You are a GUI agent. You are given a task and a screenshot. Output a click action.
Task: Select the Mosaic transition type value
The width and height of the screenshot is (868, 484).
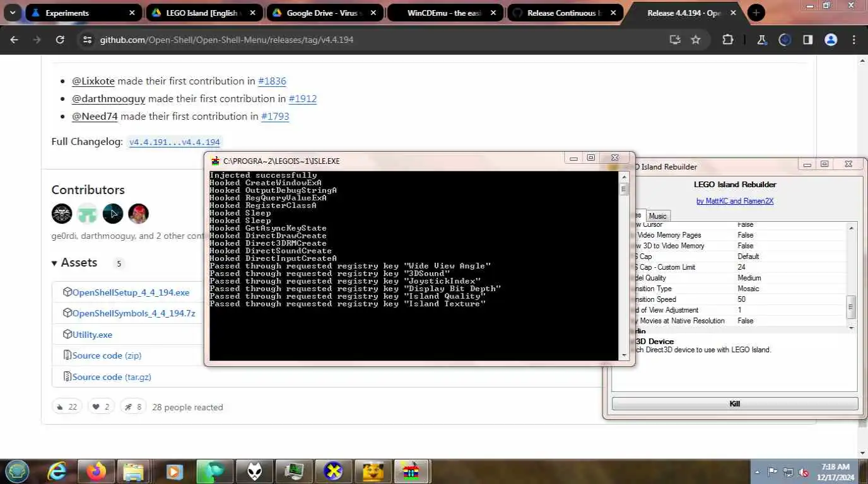click(748, 289)
